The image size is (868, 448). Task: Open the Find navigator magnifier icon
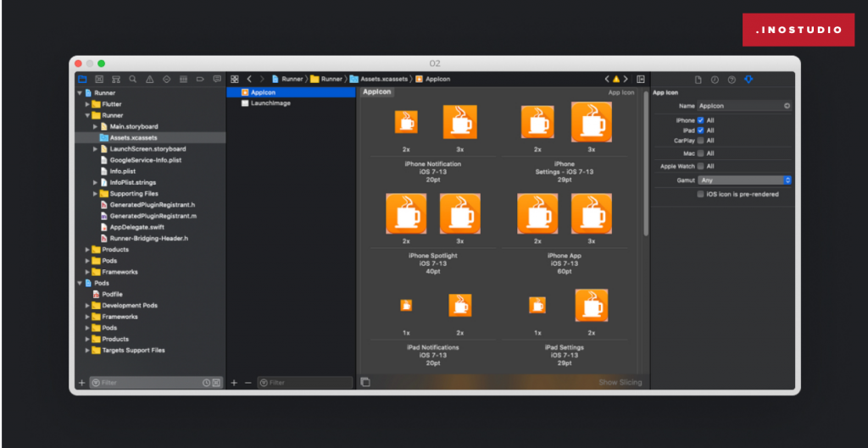[x=132, y=79]
